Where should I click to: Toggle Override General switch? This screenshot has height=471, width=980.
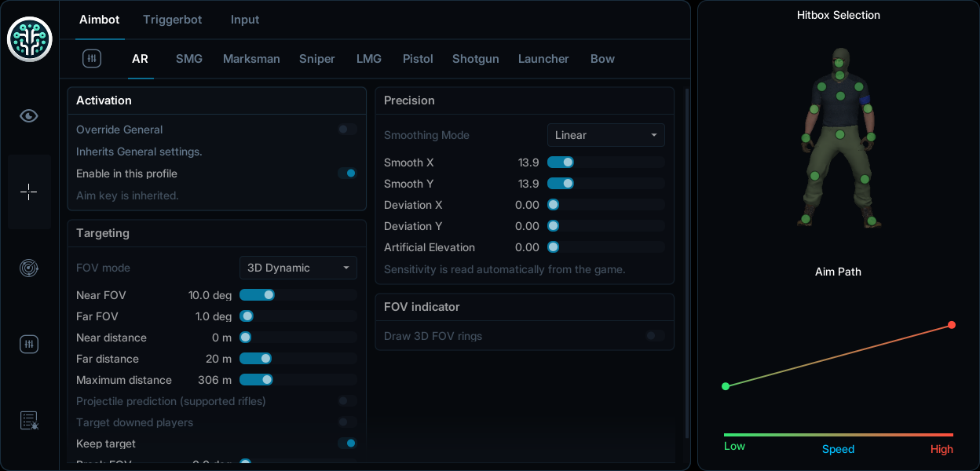click(348, 130)
